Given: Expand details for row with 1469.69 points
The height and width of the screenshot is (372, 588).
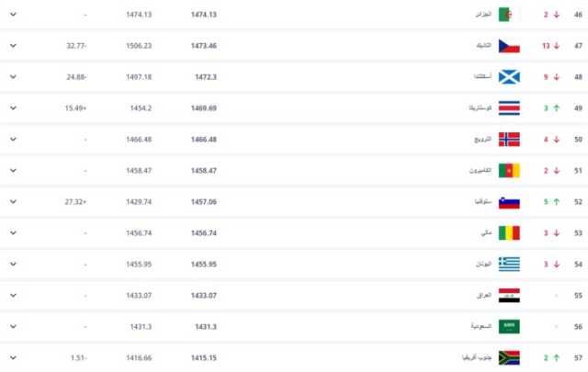Looking at the screenshot, I should pyautogui.click(x=13, y=108).
